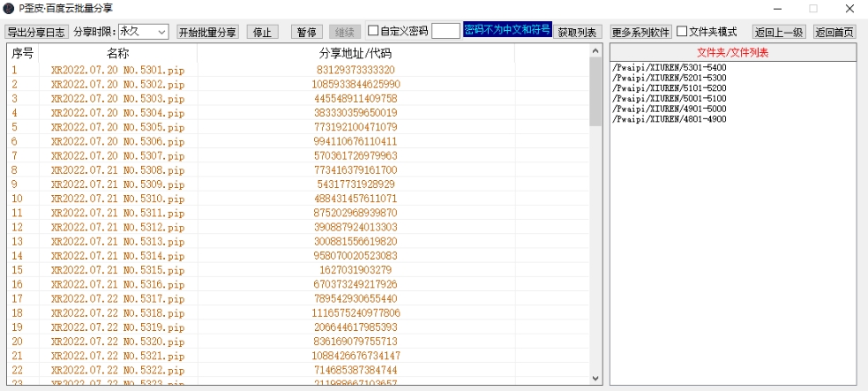The image size is (868, 391).
Task: Click 返回首页 button
Action: [834, 32]
